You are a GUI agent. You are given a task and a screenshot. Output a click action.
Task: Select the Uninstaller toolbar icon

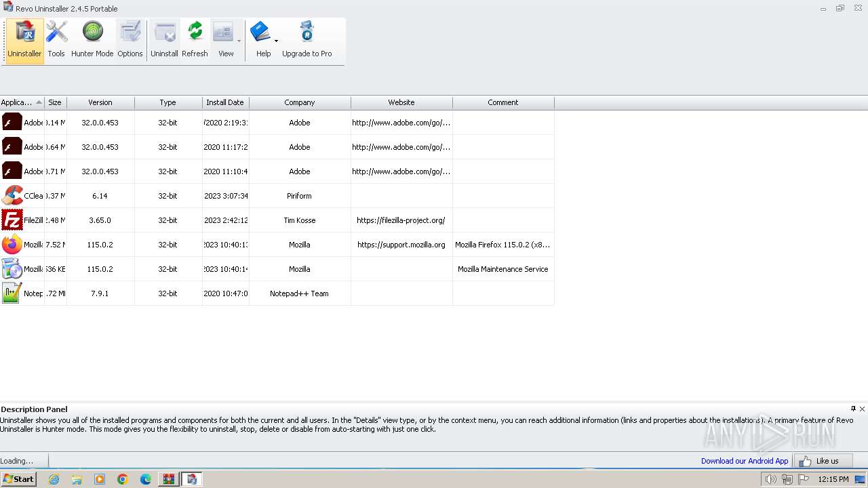click(x=24, y=41)
